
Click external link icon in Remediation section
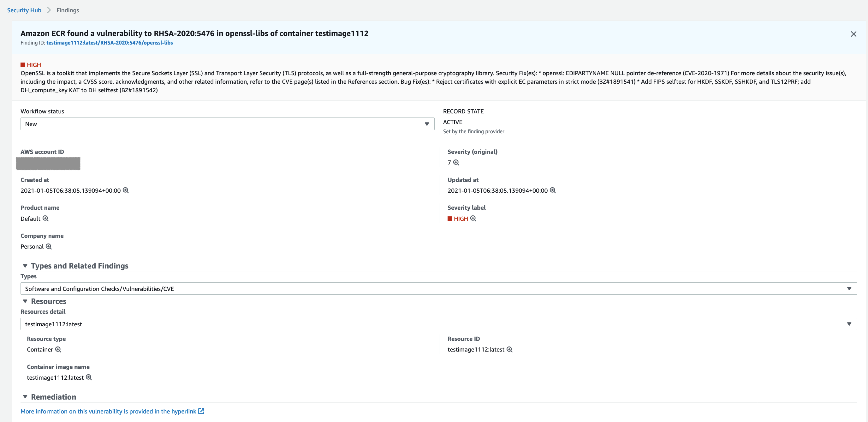[x=201, y=411]
